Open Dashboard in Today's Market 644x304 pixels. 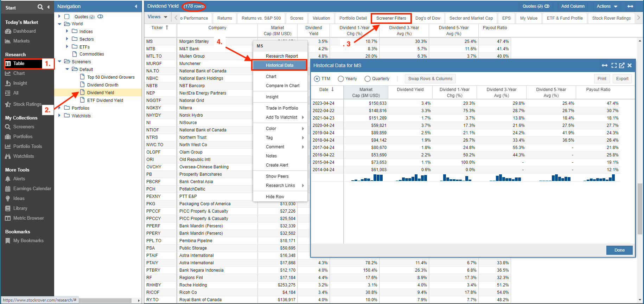(x=20, y=31)
